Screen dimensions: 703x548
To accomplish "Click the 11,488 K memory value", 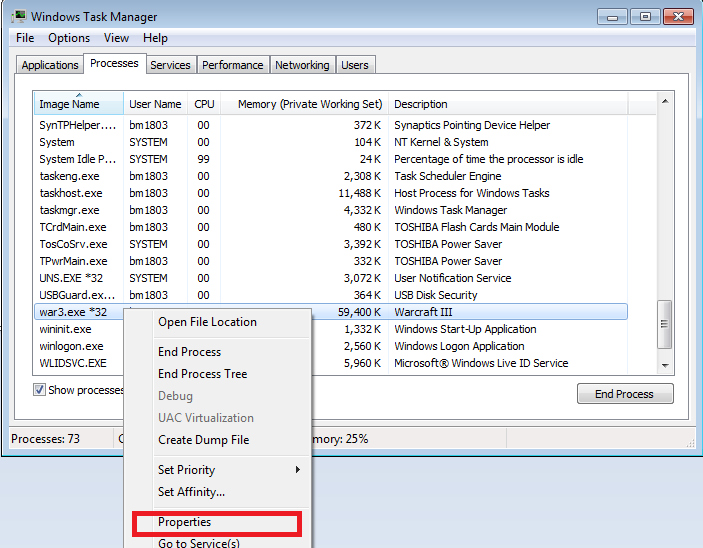I will pyautogui.click(x=359, y=193).
